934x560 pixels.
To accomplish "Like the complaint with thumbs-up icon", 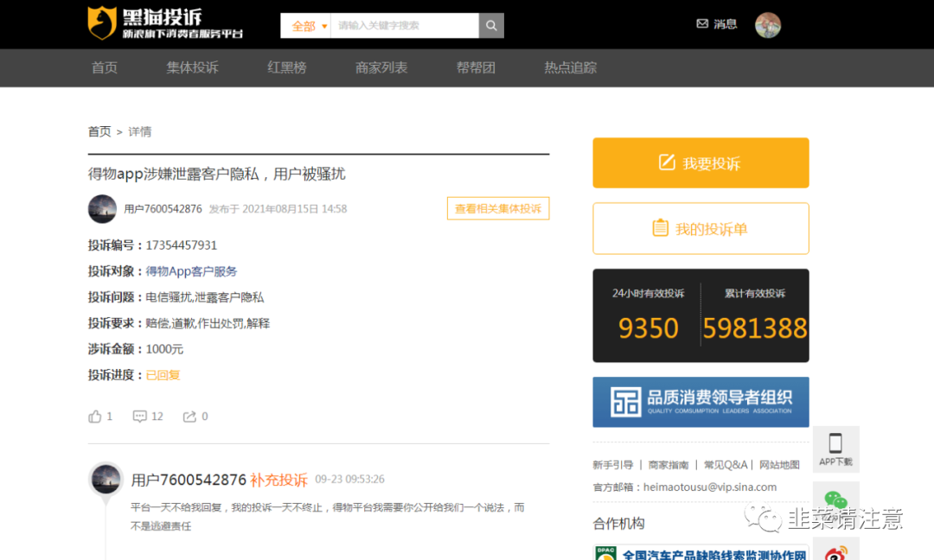I will [95, 416].
